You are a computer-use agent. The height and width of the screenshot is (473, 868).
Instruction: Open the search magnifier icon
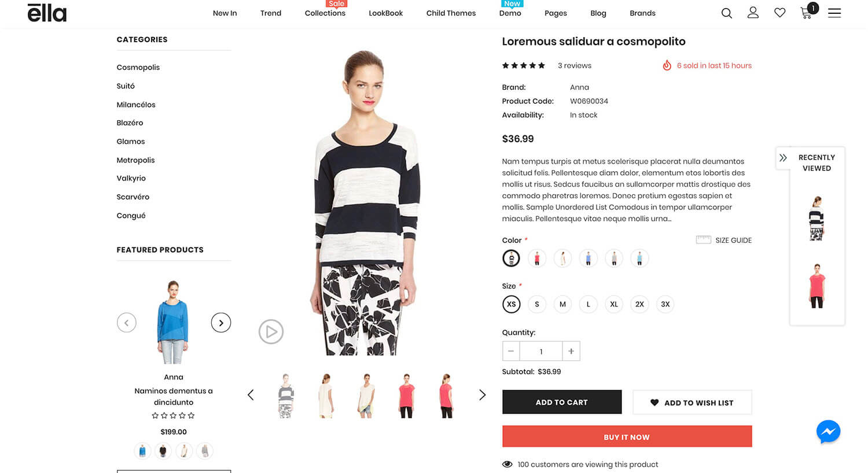[x=727, y=13]
